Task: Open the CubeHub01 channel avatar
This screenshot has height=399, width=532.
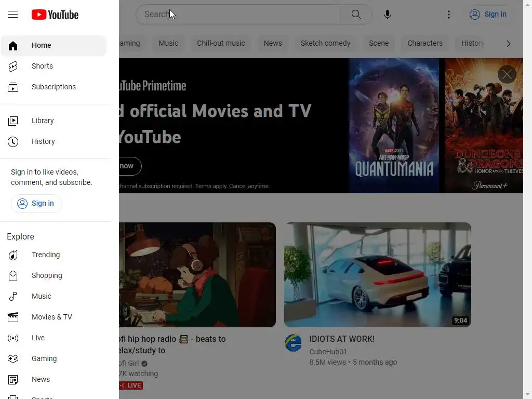Action: pos(293,343)
